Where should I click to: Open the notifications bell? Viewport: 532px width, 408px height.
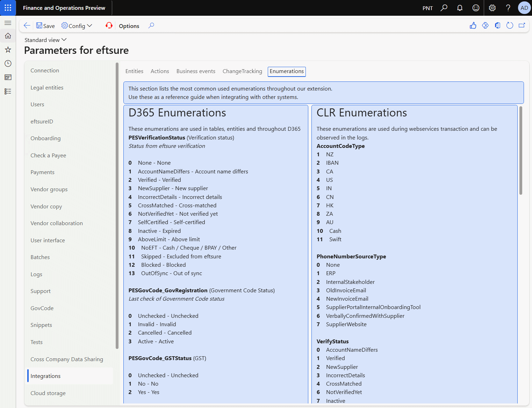pyautogui.click(x=460, y=8)
